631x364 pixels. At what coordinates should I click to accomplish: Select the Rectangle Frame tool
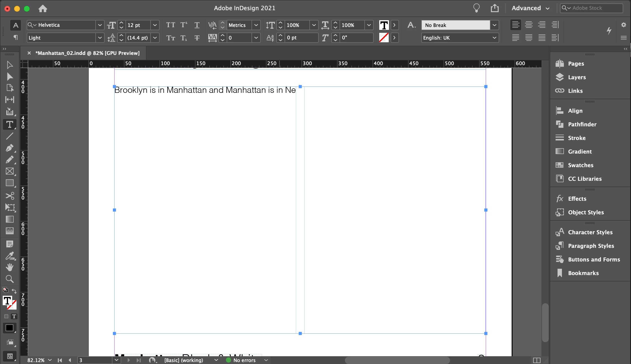[x=9, y=172]
